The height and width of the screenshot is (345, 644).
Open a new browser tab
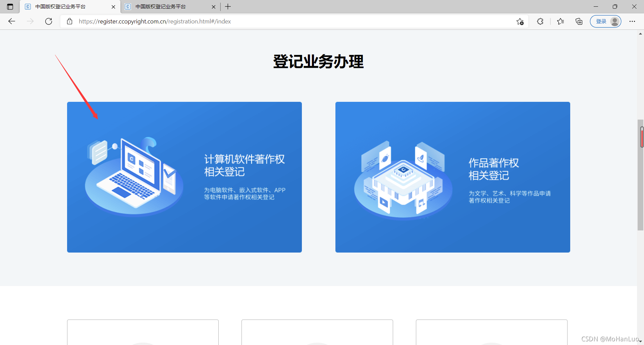tap(228, 7)
